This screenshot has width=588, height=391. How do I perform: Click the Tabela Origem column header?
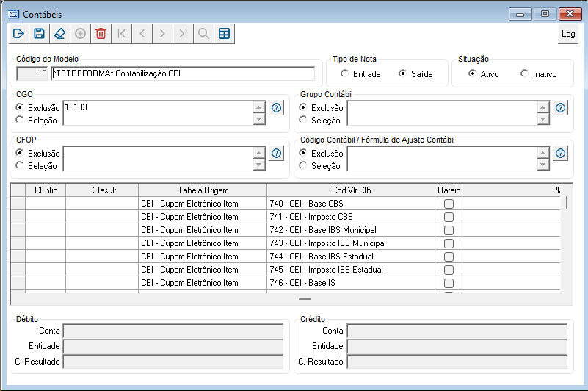click(x=203, y=190)
